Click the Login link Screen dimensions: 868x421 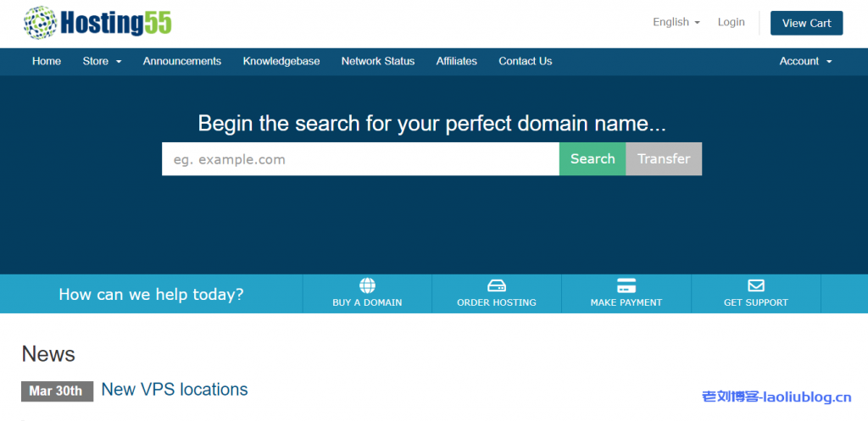(731, 23)
